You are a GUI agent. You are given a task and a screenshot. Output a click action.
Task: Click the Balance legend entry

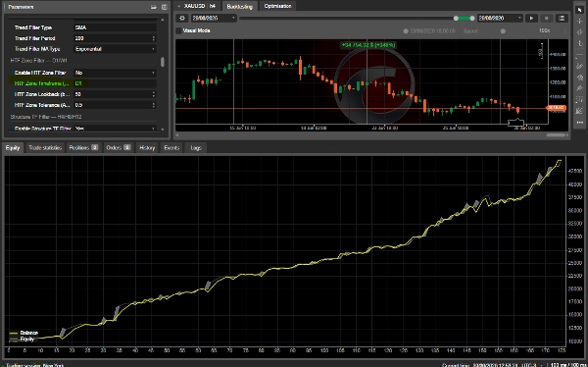coord(24,333)
